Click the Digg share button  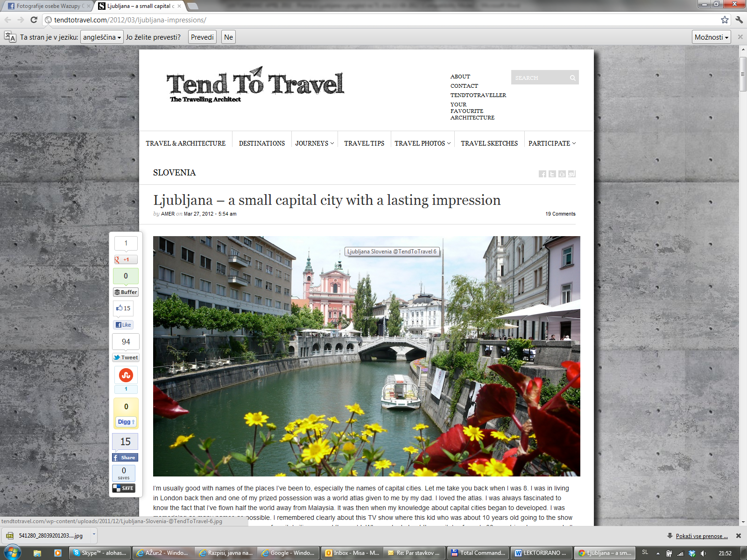pos(126,422)
